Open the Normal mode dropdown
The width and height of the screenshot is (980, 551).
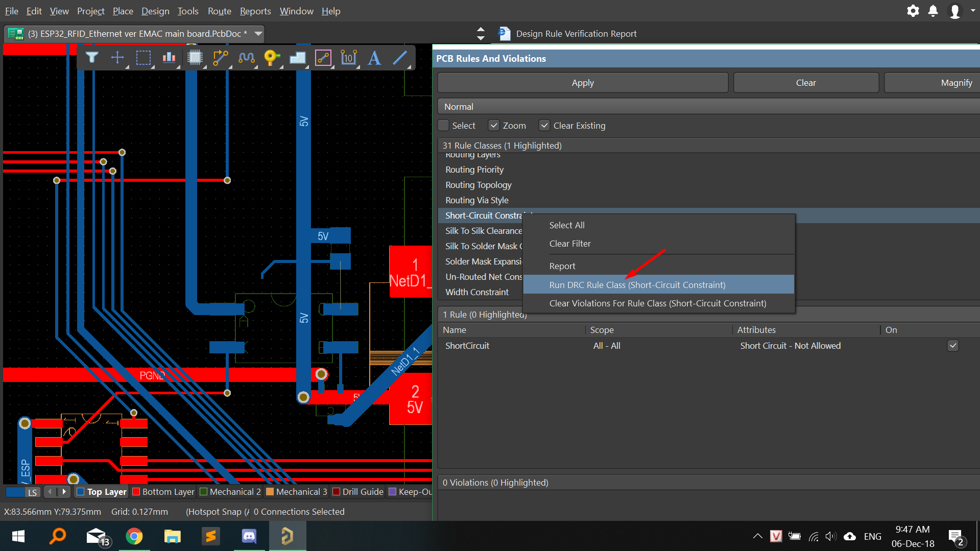pyautogui.click(x=708, y=107)
